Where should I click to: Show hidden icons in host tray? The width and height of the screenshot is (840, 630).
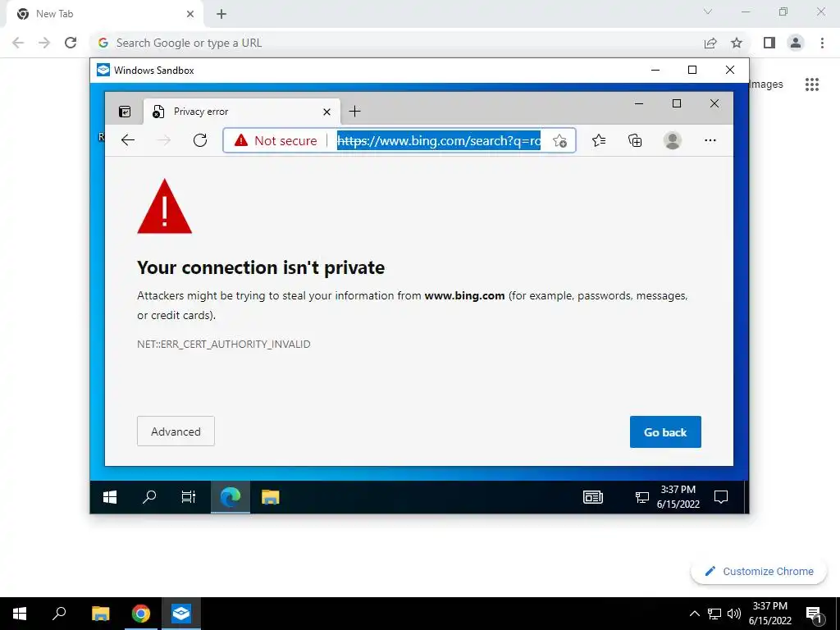pos(694,614)
